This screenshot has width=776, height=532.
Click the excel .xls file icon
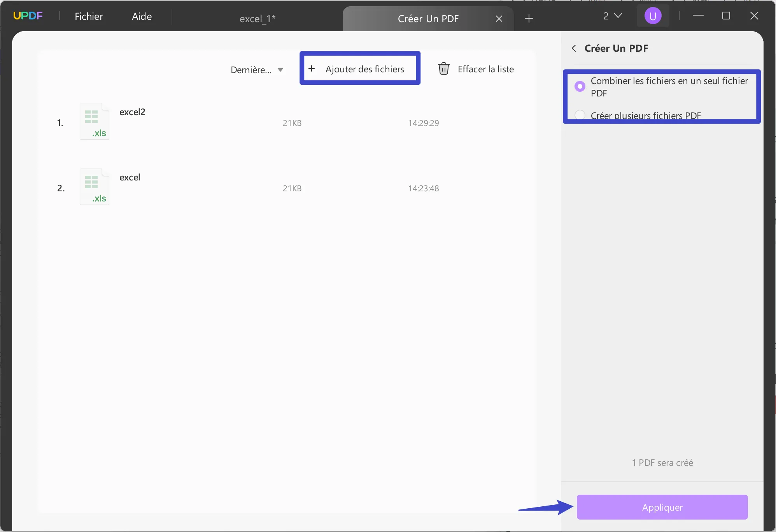[95, 187]
